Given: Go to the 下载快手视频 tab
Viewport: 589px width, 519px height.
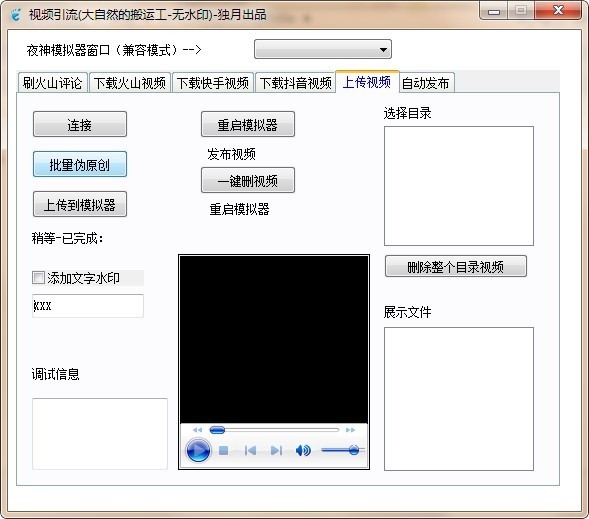Looking at the screenshot, I should (x=213, y=83).
